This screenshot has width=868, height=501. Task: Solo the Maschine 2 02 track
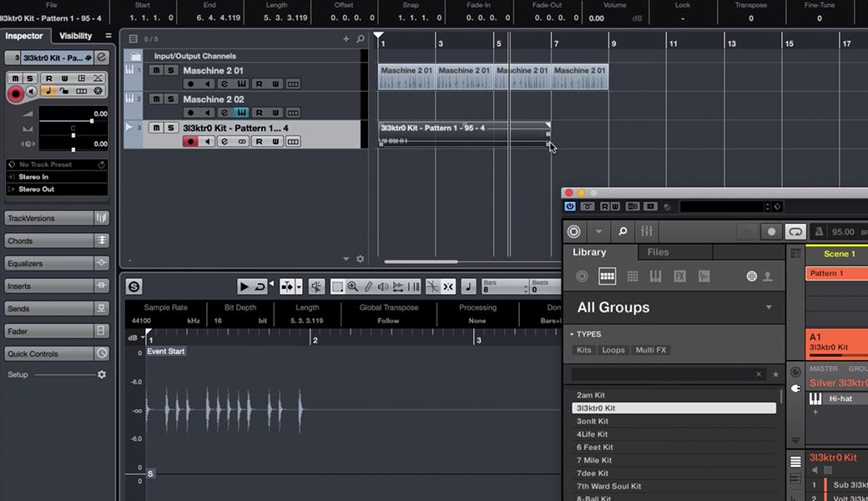click(170, 99)
